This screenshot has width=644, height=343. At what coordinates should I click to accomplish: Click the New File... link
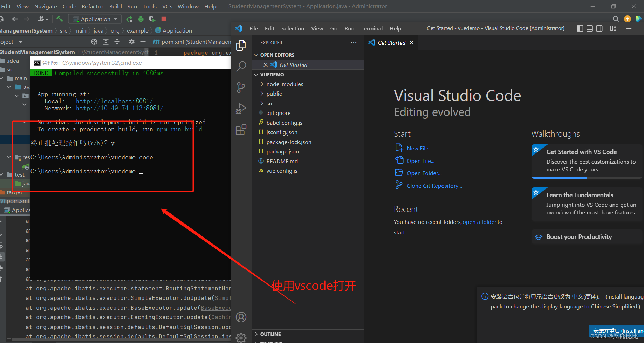point(419,148)
